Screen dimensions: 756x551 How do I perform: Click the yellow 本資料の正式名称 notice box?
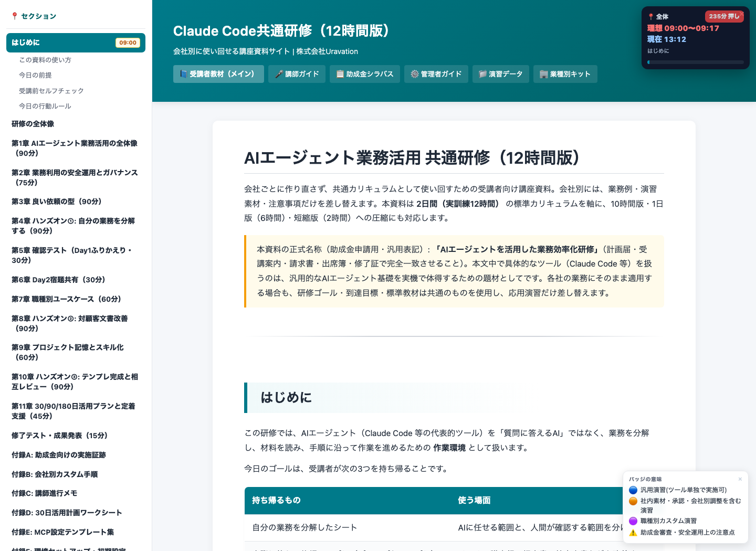coord(454,271)
